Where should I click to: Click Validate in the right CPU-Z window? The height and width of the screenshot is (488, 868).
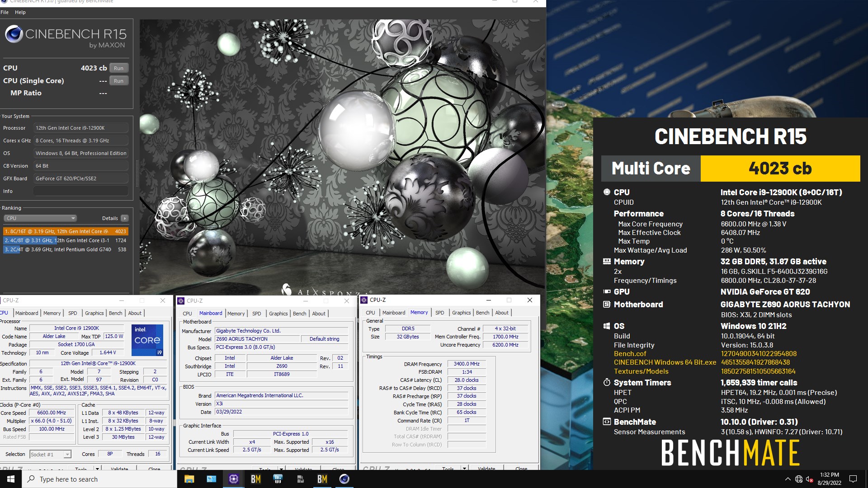tap(486, 469)
